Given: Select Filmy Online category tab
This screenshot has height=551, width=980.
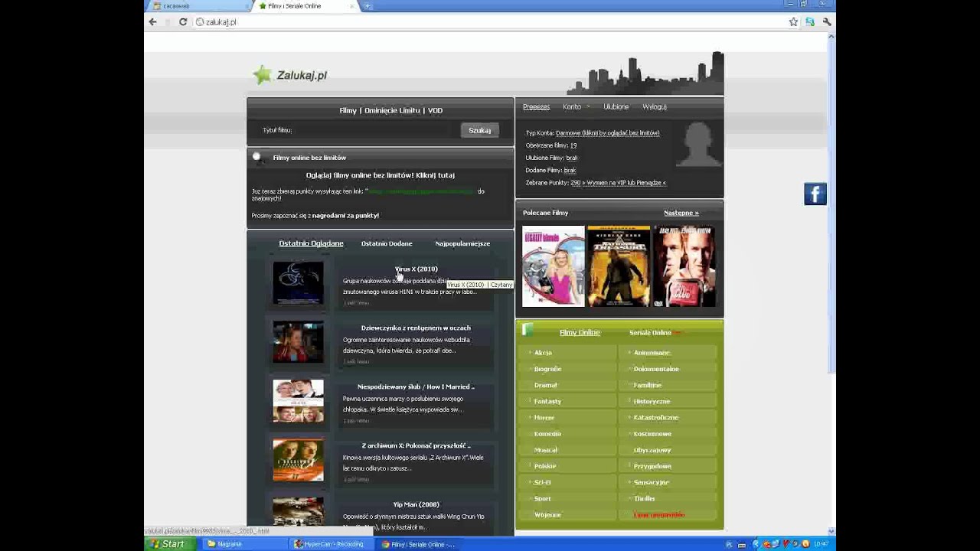Looking at the screenshot, I should [x=580, y=333].
